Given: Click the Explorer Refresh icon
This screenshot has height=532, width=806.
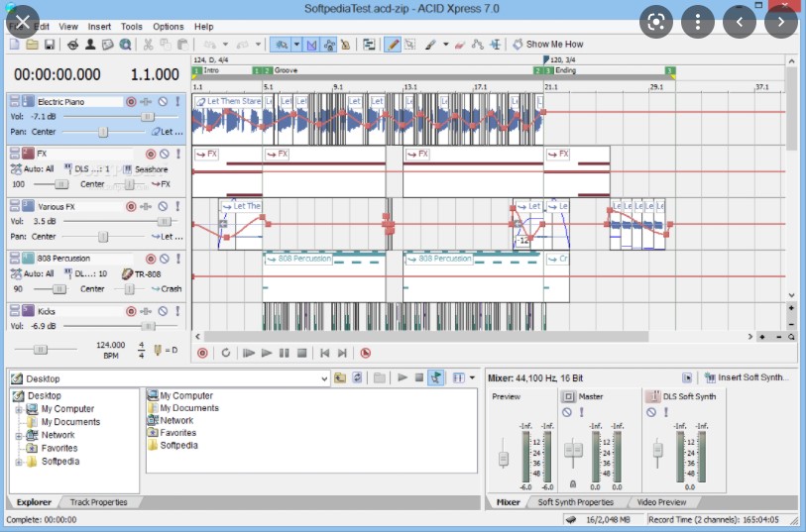Looking at the screenshot, I should click(x=357, y=378).
